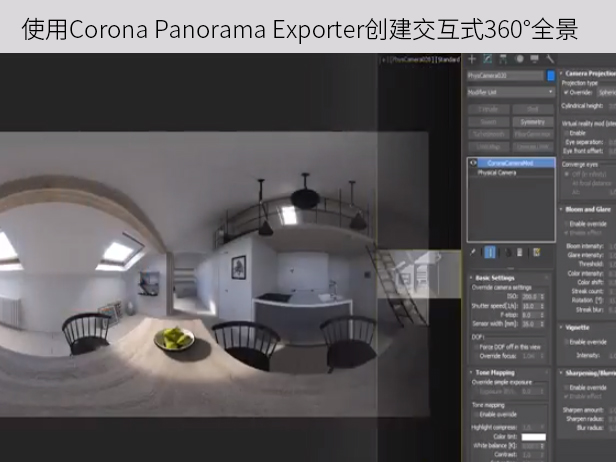Enable Bloom and Glare override checkbox
Image resolution: width=616 pixels, height=462 pixels.
tap(567, 224)
